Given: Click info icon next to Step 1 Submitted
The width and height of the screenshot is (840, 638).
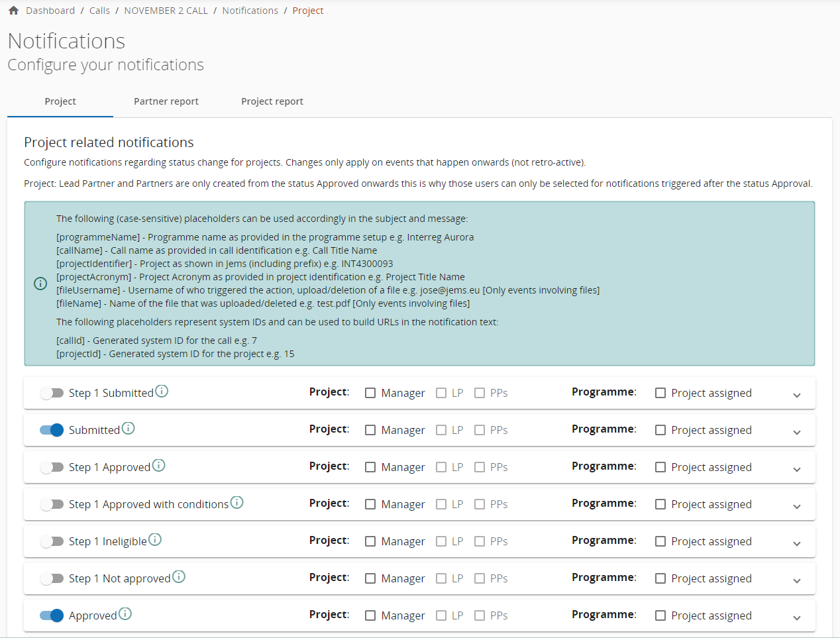Looking at the screenshot, I should [x=162, y=392].
